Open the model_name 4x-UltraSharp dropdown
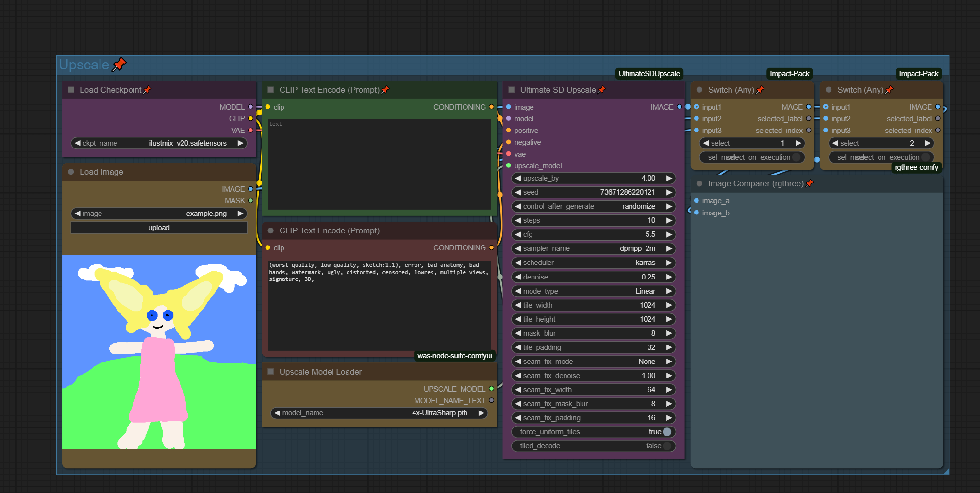The height and width of the screenshot is (493, 980). (x=379, y=413)
